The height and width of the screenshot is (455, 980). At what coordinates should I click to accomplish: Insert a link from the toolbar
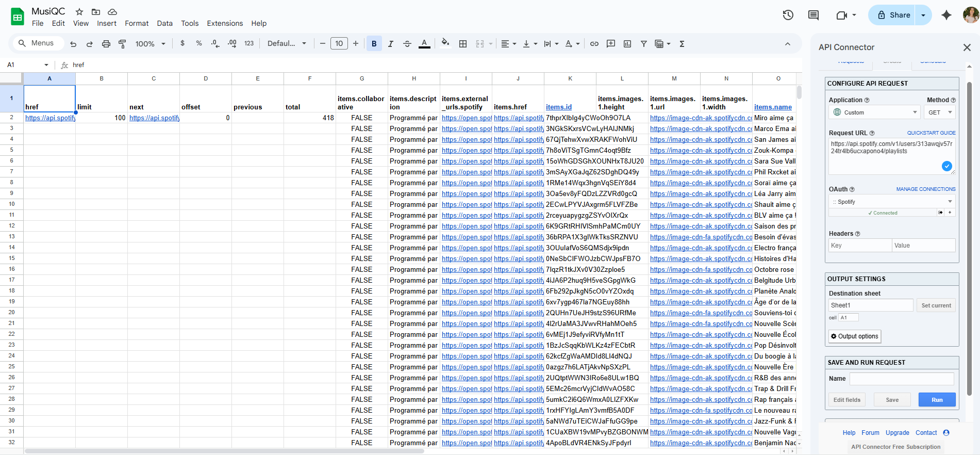(594, 44)
